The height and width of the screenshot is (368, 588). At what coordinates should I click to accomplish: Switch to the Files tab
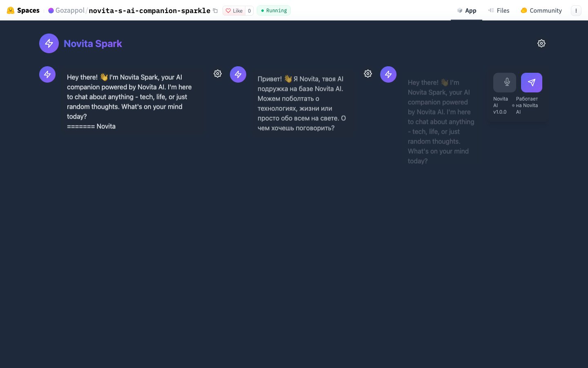(499, 10)
